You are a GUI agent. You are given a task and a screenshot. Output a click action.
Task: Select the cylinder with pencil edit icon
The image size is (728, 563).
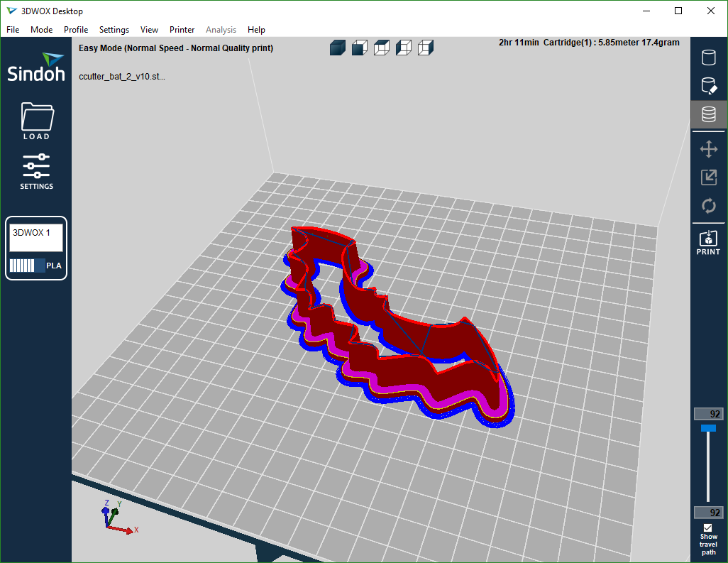708,86
